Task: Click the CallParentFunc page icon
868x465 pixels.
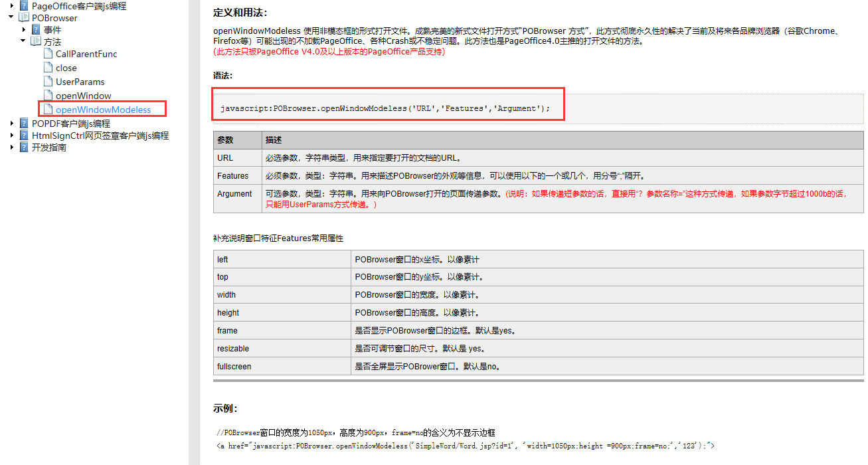Action: [x=48, y=53]
